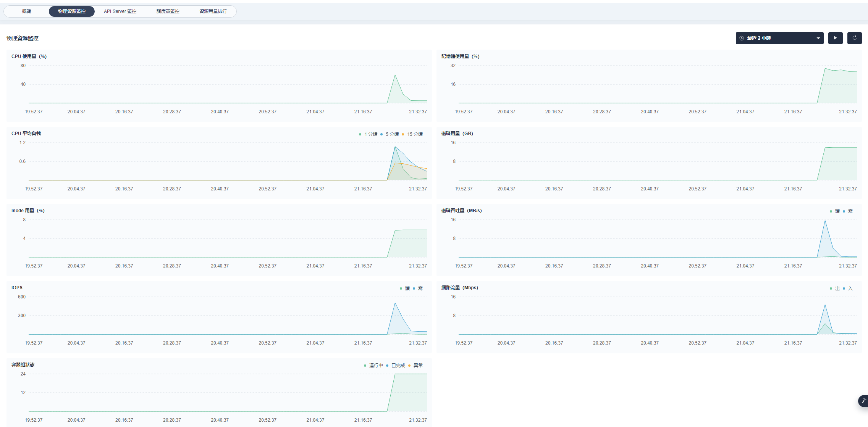Click the CPU usage chart peak
The width and height of the screenshot is (868, 427).
[395, 76]
